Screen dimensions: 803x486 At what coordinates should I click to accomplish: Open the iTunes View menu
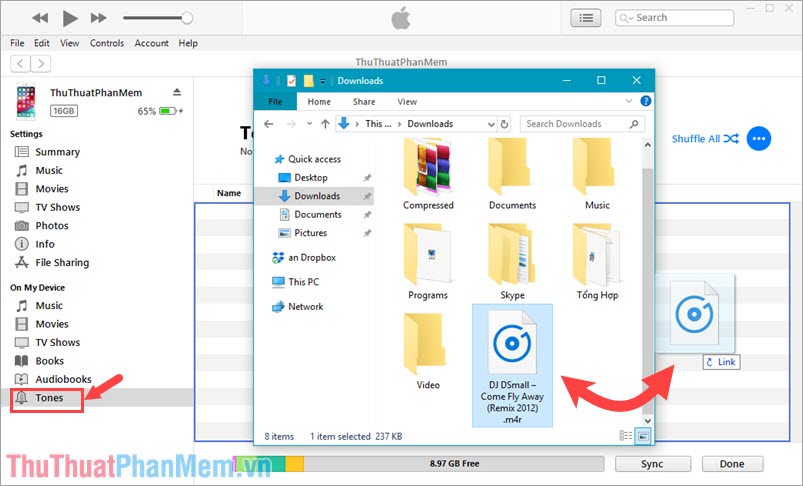pos(69,43)
